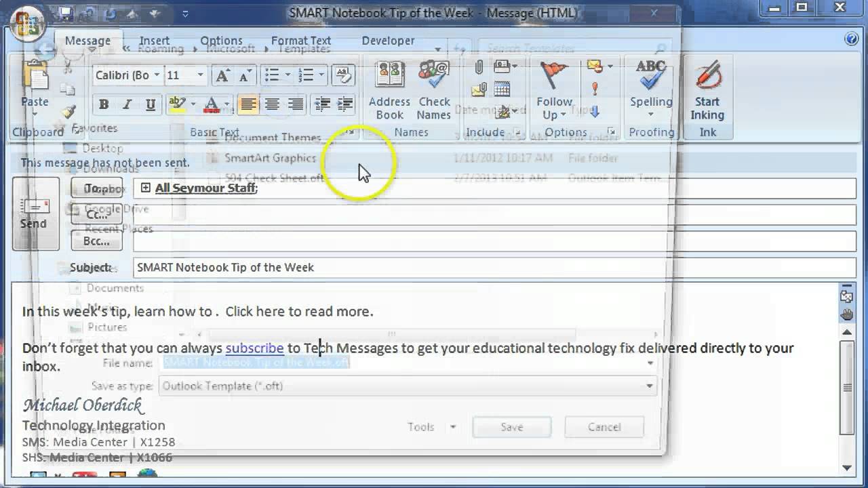Image resolution: width=868 pixels, height=488 pixels.
Task: Select the Format Painter brush
Action: (x=67, y=111)
